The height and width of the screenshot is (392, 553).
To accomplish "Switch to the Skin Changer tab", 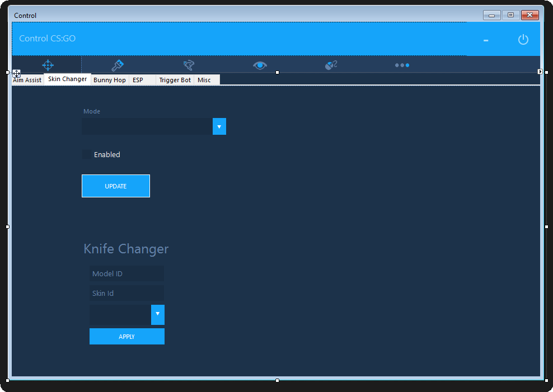I will pyautogui.click(x=67, y=79).
